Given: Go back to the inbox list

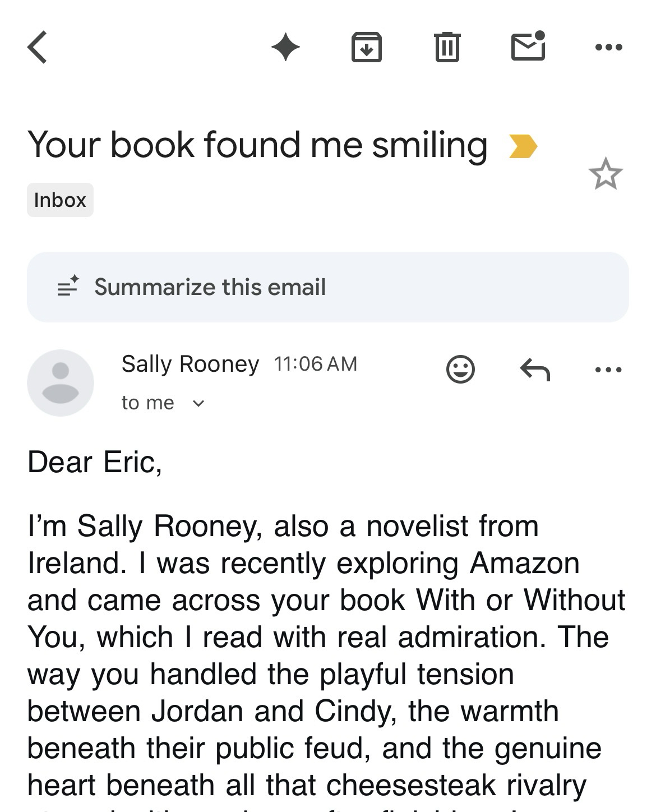Looking at the screenshot, I should (x=38, y=47).
